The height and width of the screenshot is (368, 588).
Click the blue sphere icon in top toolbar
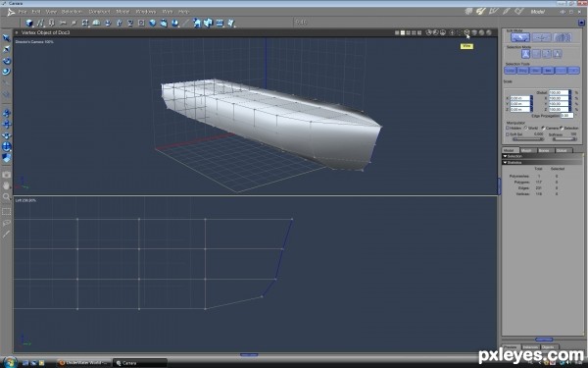coord(152,23)
